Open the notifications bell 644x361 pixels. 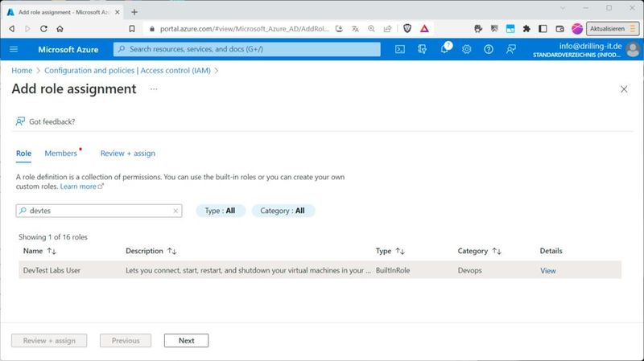(x=444, y=49)
